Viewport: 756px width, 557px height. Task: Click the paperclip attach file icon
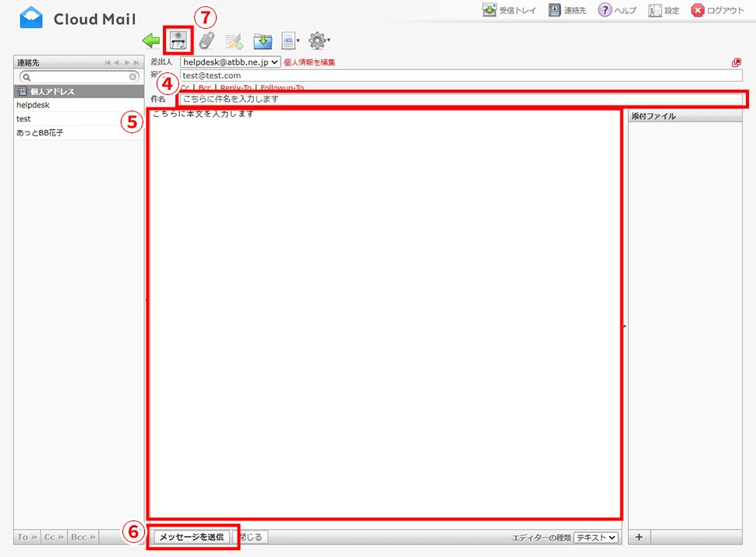(206, 41)
